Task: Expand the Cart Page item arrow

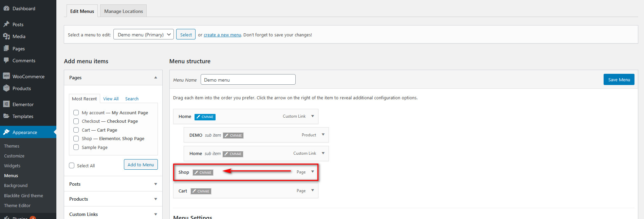Action: (313, 190)
